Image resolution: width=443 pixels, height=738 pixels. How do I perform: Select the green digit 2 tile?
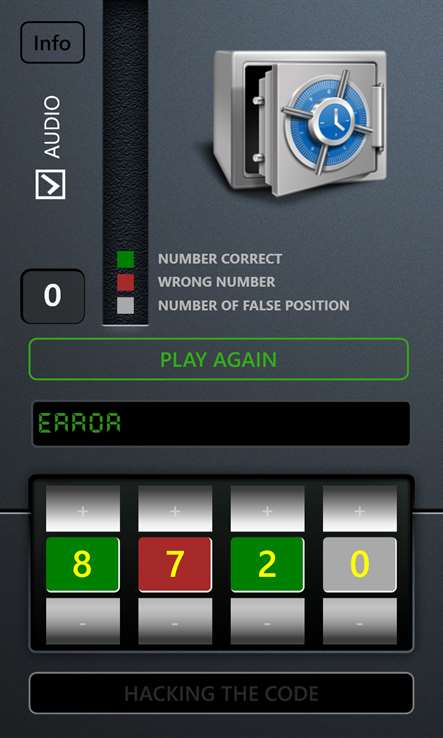267,565
